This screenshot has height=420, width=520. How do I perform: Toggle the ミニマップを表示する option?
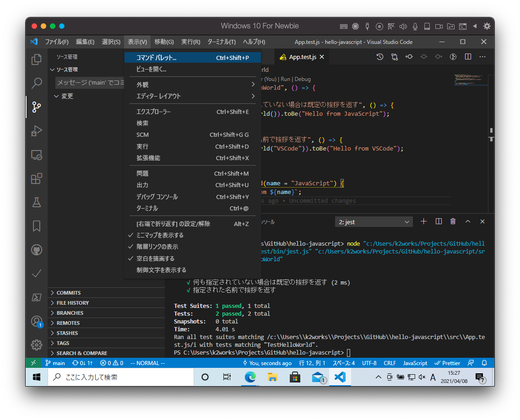160,235
